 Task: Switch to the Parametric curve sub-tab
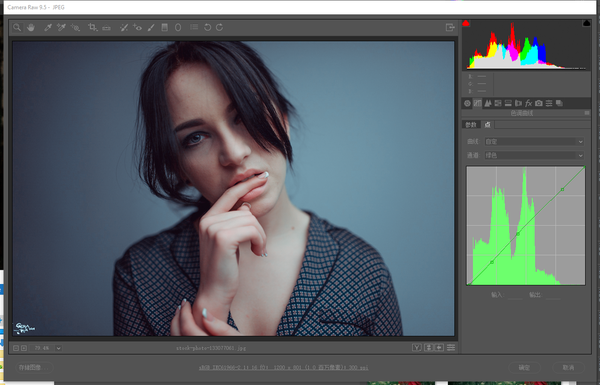[x=471, y=125]
